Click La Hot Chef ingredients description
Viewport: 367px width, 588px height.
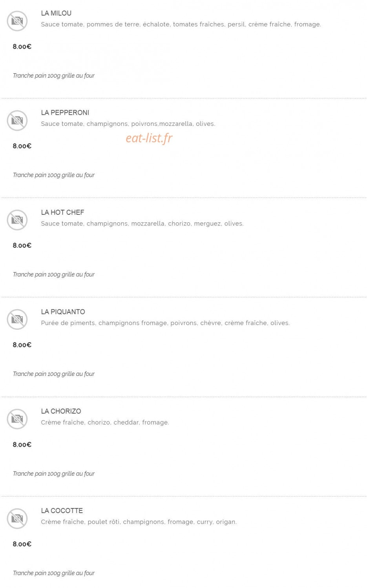click(142, 223)
